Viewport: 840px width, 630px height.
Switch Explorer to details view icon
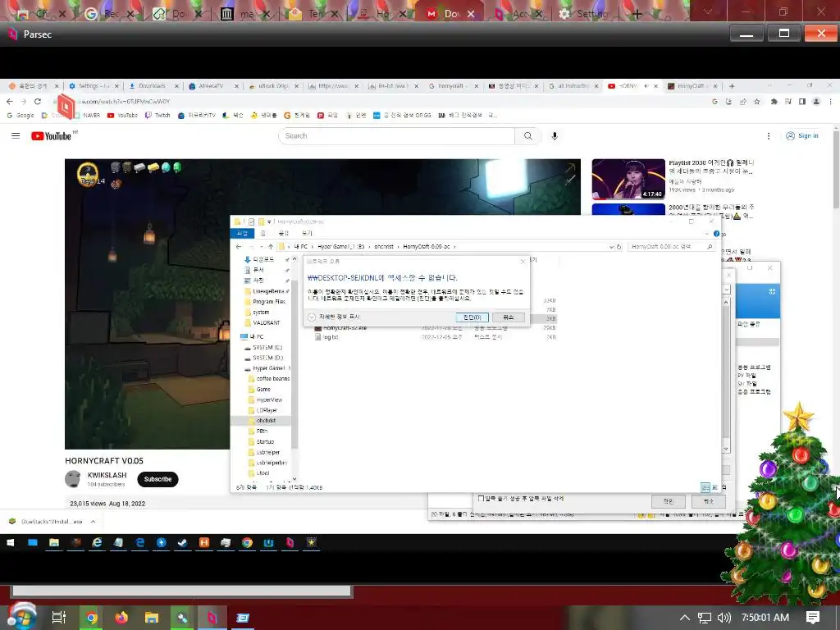pyautogui.click(x=705, y=487)
